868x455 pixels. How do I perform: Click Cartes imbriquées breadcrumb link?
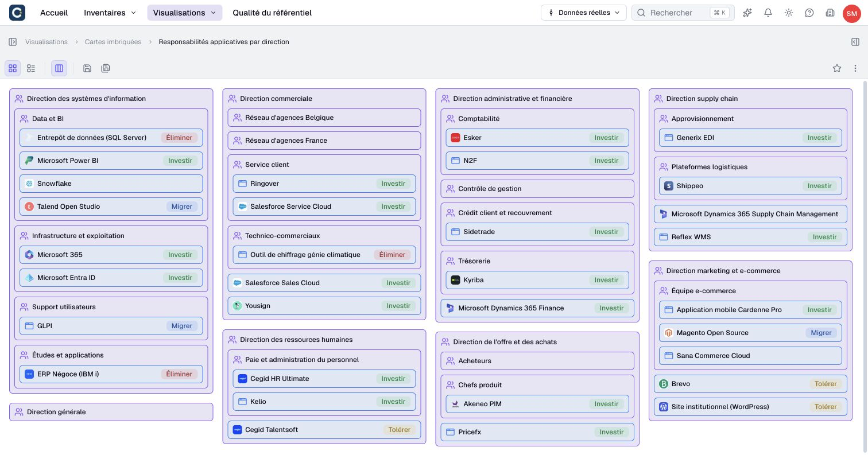[113, 42]
